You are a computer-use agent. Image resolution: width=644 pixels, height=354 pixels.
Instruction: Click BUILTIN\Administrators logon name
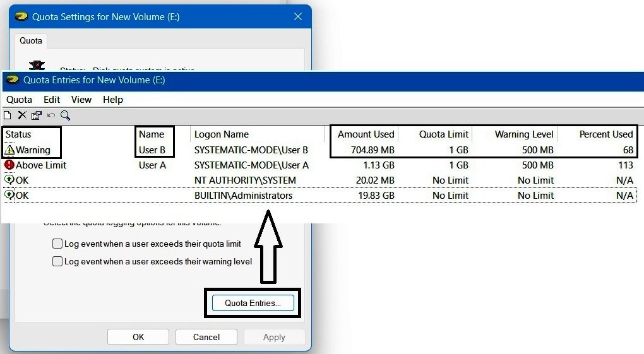point(244,196)
